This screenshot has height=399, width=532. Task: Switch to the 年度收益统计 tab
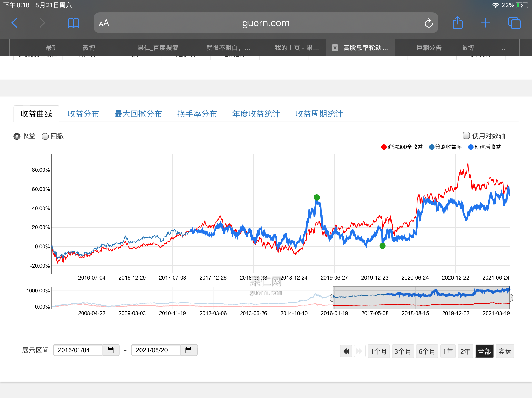(256, 114)
